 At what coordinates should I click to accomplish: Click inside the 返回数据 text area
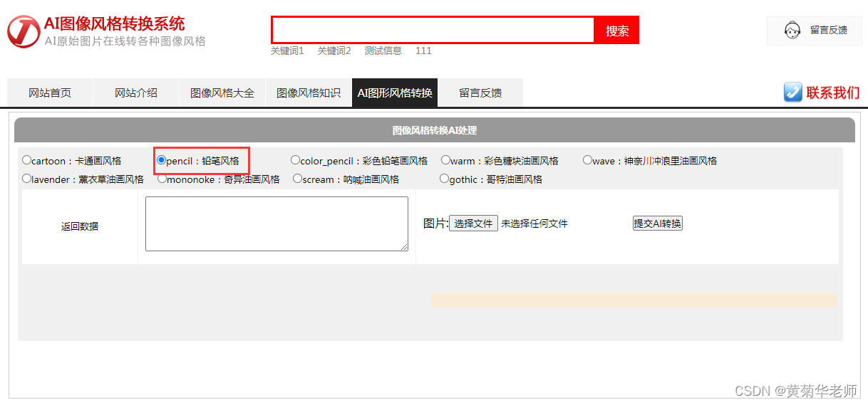277,223
